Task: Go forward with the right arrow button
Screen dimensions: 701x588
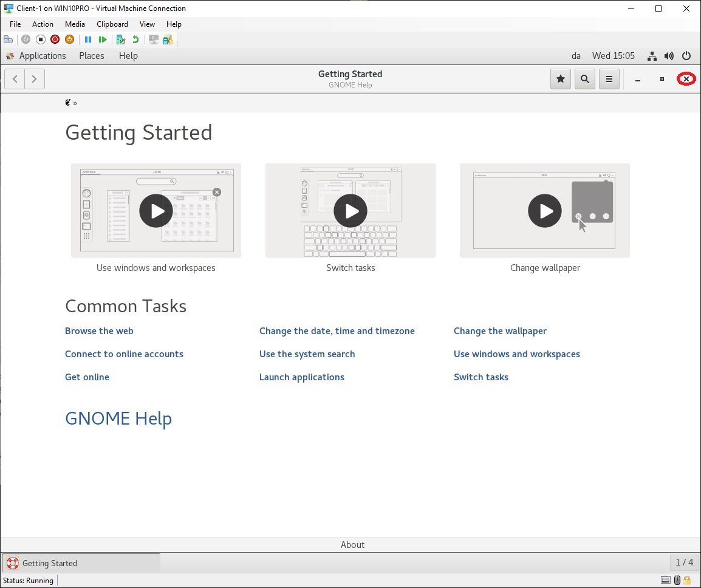Action: click(35, 79)
